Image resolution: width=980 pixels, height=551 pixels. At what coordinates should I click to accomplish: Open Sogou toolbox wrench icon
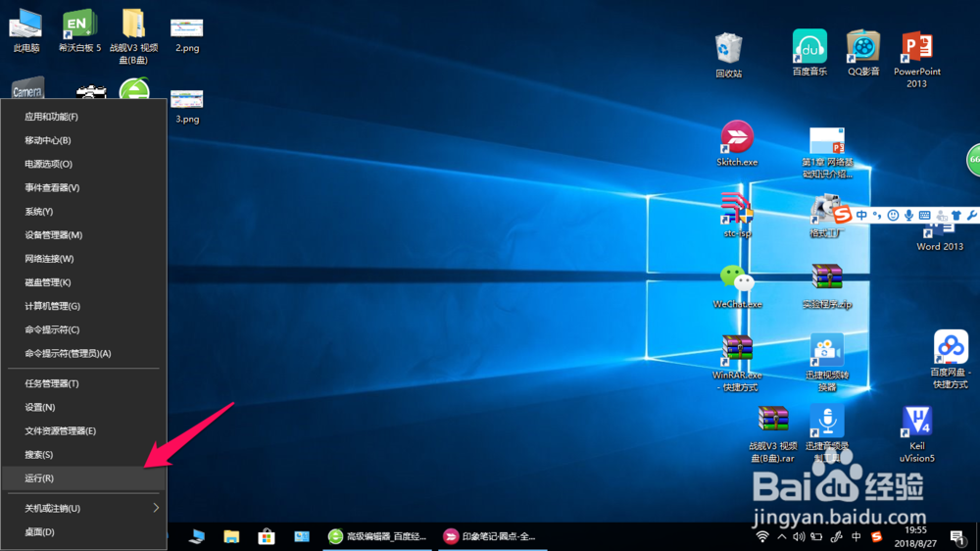click(x=972, y=215)
